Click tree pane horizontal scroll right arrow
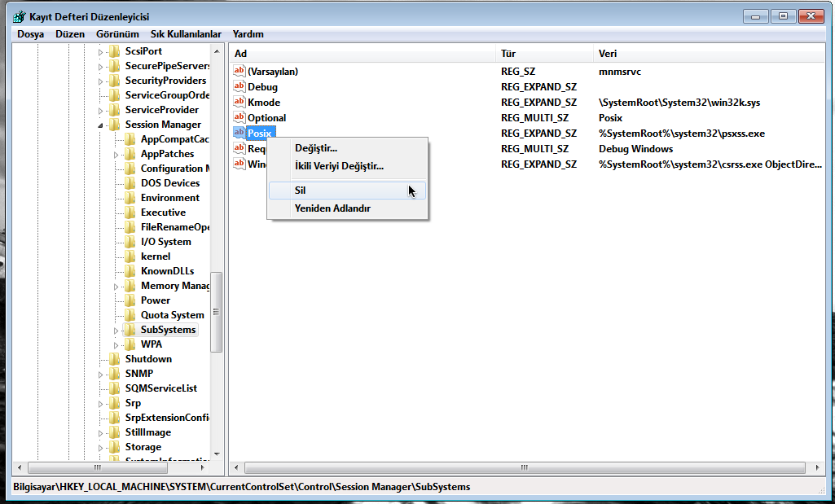The height and width of the screenshot is (504, 835). (202, 468)
